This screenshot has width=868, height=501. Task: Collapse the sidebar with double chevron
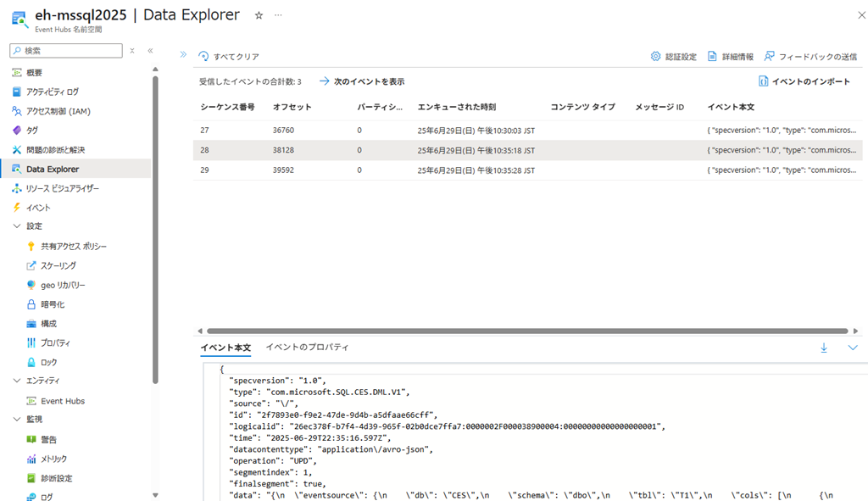[150, 50]
